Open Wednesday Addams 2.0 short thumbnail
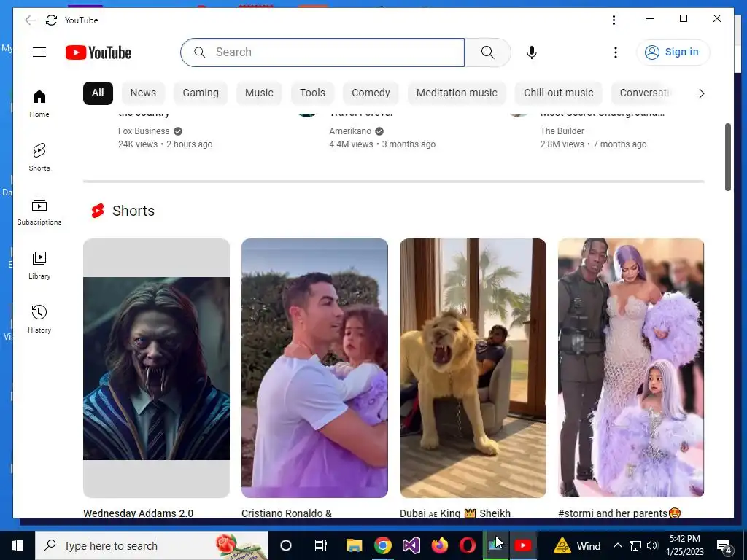The height and width of the screenshot is (560, 747). (x=156, y=368)
